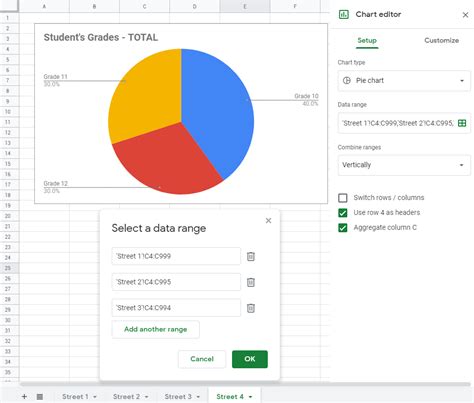Viewport: 474px width, 403px height.
Task: Switch to the Customize tab
Action: [x=441, y=40]
